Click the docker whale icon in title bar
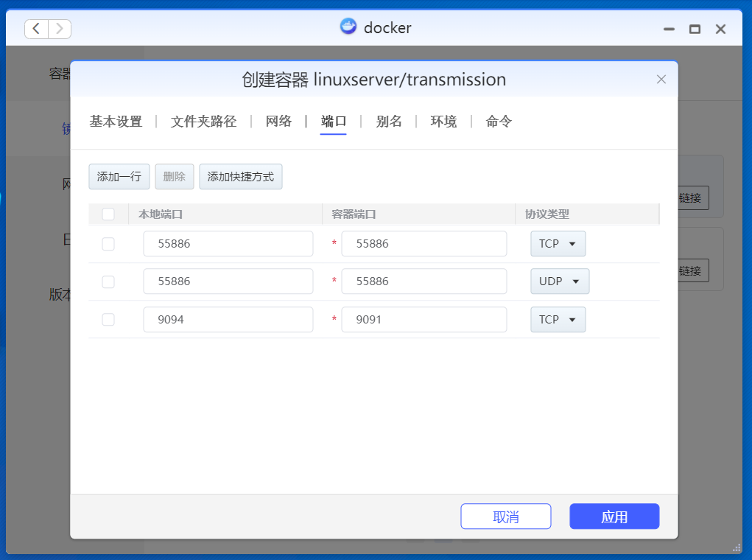This screenshot has width=752, height=560. coord(348,27)
